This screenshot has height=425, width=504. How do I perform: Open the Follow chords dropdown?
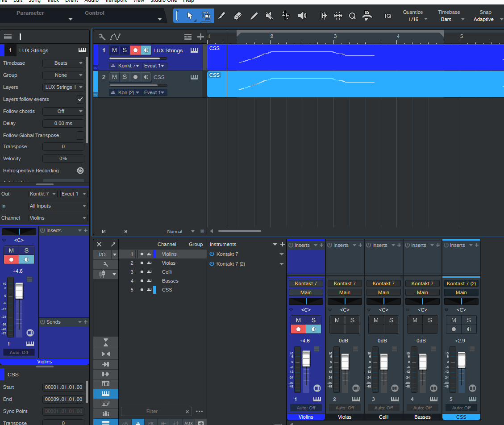click(63, 111)
